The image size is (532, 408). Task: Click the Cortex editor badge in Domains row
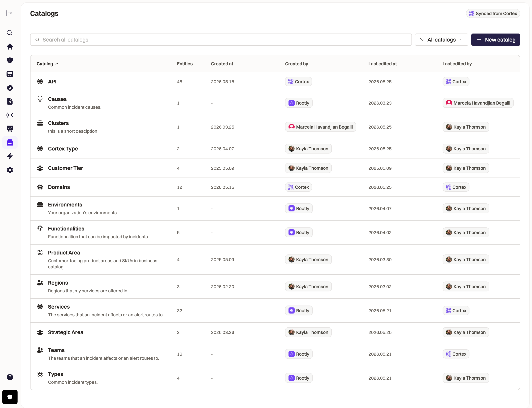(456, 187)
